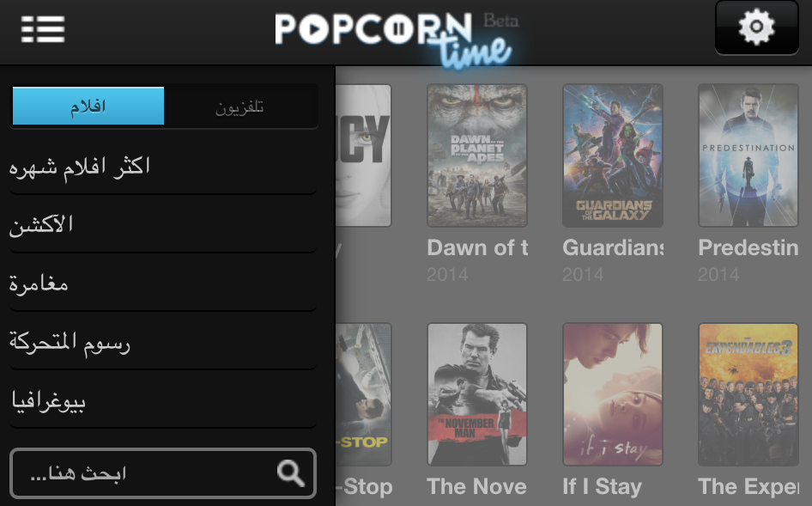Select the Predestination movie poster

(x=748, y=155)
